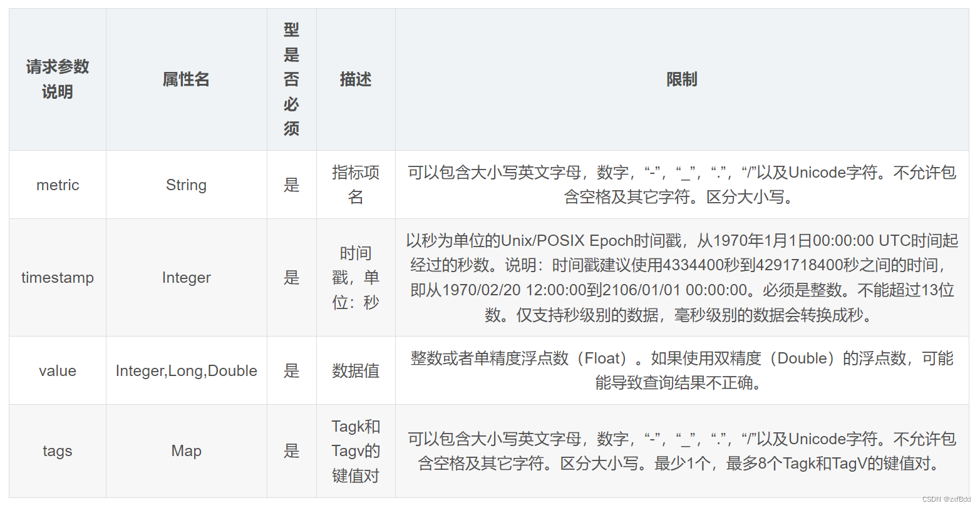
Task: Click the 时间戳，单位：秒 description cell
Action: pyautogui.click(x=355, y=277)
